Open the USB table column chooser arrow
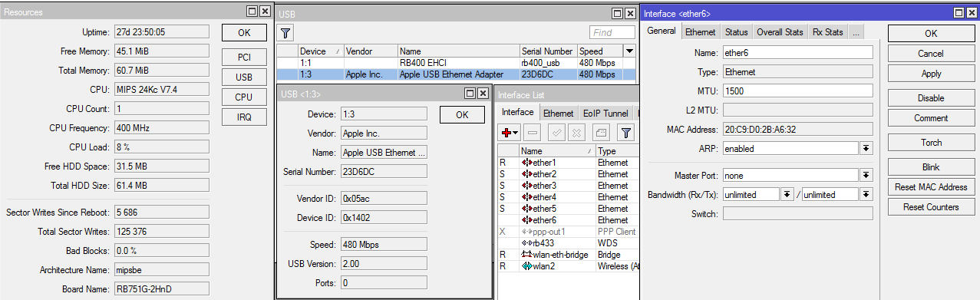This screenshot has width=980, height=300. (629, 51)
